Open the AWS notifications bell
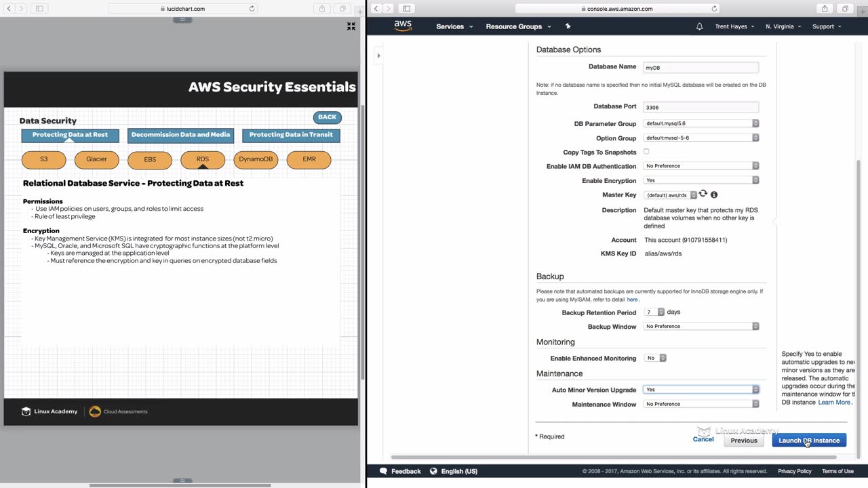This screenshot has height=488, width=868. pos(700,26)
